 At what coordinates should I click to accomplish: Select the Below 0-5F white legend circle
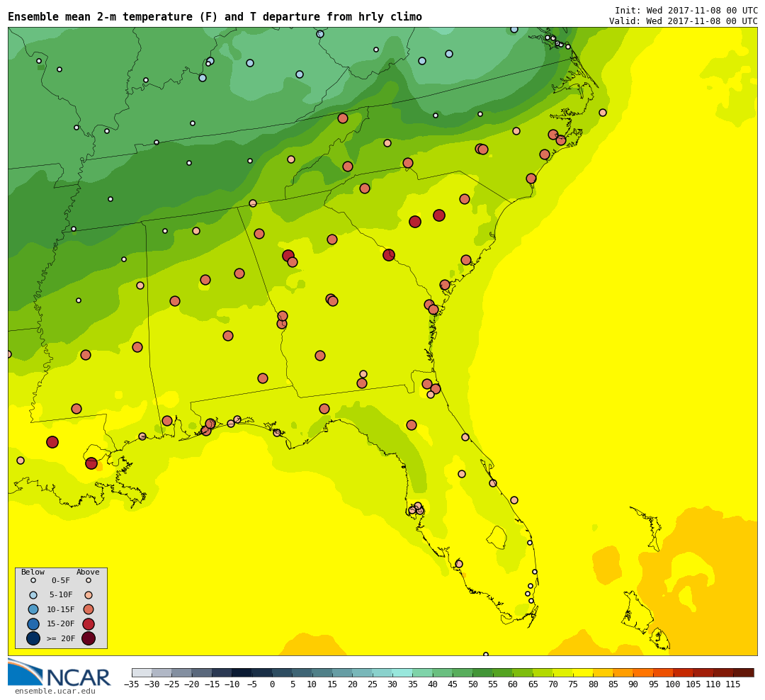pyautogui.click(x=33, y=581)
